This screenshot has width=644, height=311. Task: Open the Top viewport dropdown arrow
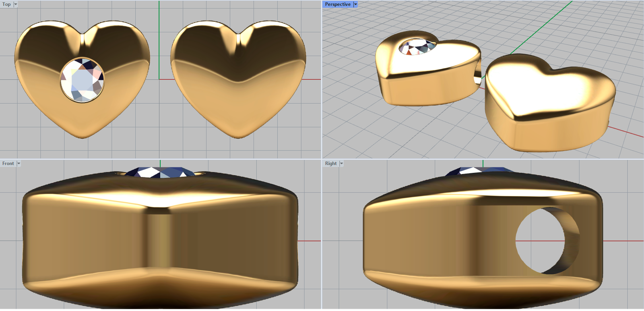pyautogui.click(x=16, y=4)
